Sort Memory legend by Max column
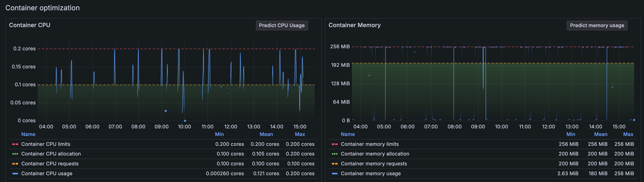The image size is (644, 182). [628, 134]
